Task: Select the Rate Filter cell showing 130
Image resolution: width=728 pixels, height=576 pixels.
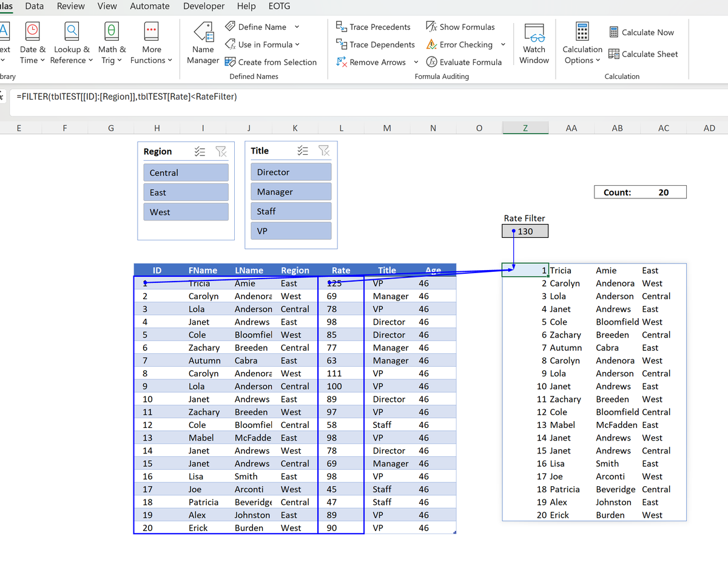Action: 525,231
